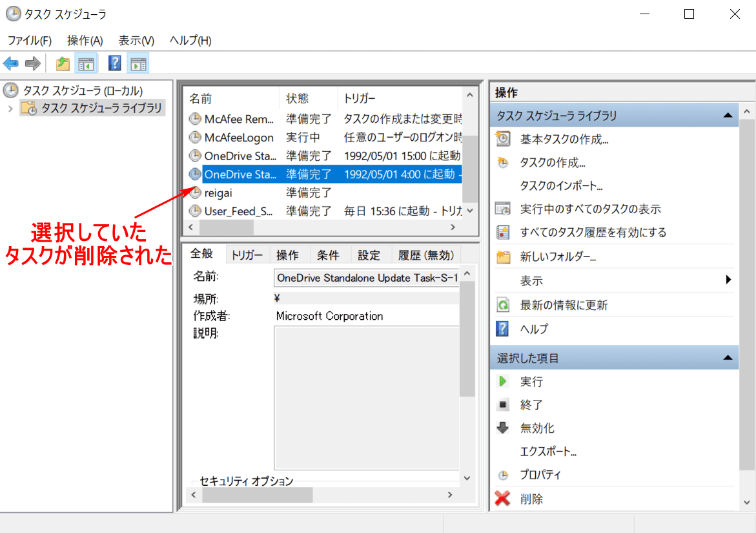756x533 pixels.
Task: Click the details pane horizontal scrollbar thumb
Action: (258, 495)
